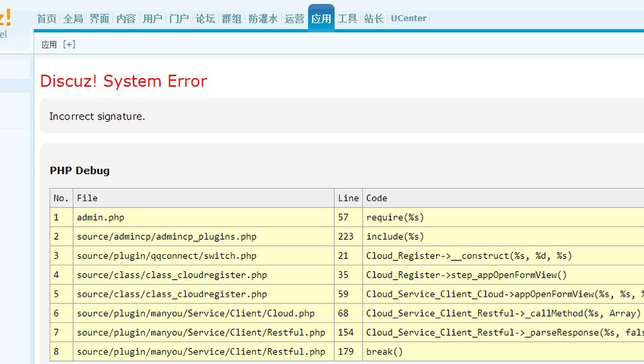Open the UCenter link
The height and width of the screenshot is (364, 644).
tap(408, 18)
